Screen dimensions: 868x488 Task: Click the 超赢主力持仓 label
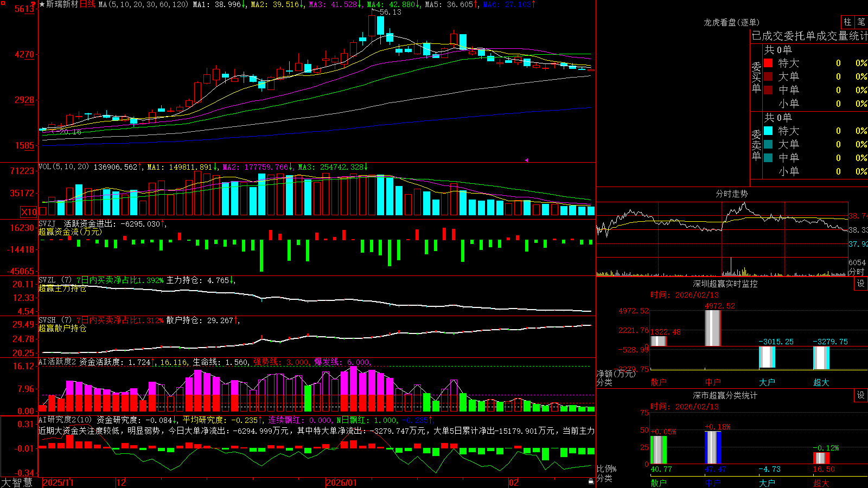tap(62, 288)
